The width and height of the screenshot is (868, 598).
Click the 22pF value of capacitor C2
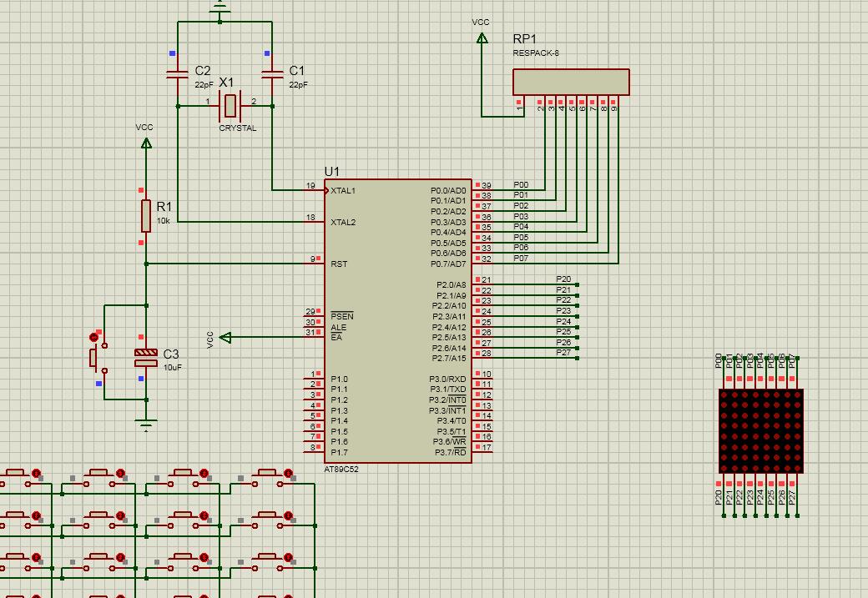[204, 84]
